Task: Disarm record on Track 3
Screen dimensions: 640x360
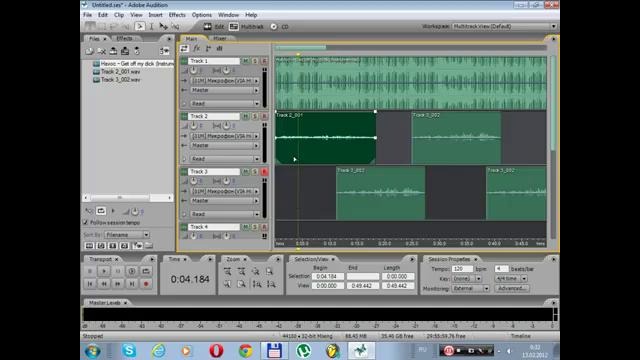Action: point(264,172)
